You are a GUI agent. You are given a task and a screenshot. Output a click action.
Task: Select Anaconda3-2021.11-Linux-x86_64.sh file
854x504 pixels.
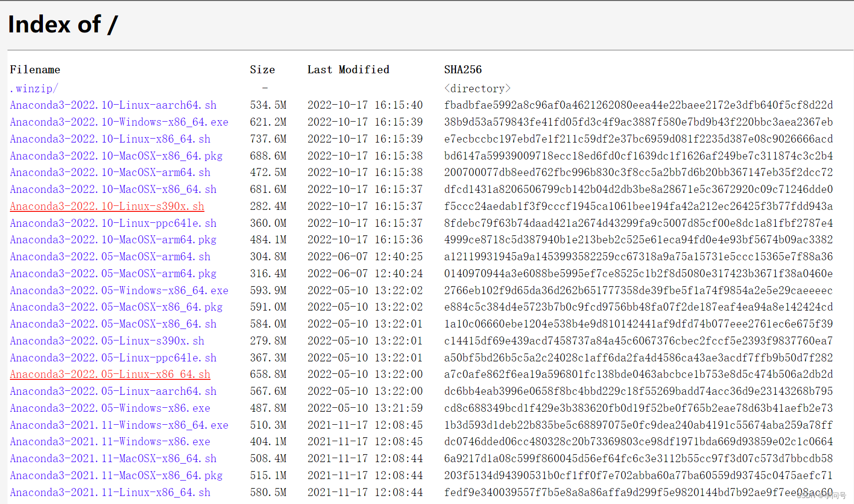tap(110, 493)
